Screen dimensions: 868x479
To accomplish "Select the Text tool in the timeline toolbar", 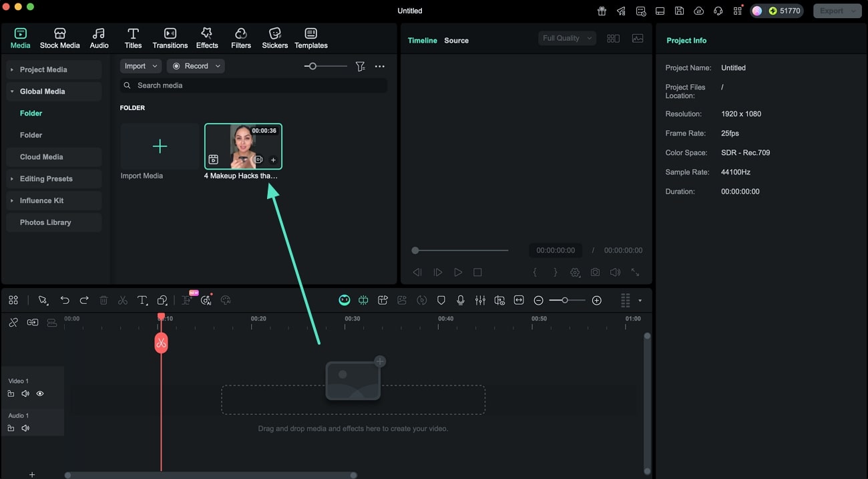I will [142, 300].
